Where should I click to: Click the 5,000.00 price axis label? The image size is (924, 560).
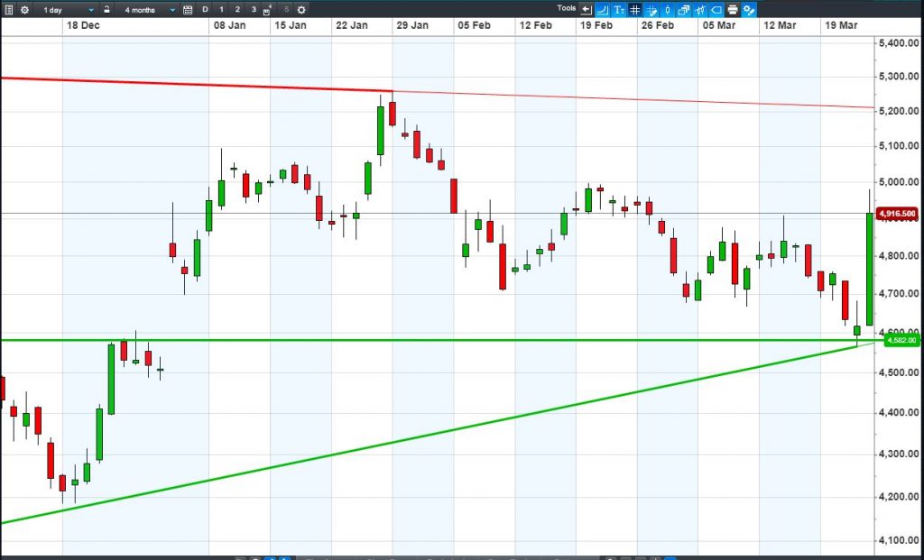(x=898, y=182)
